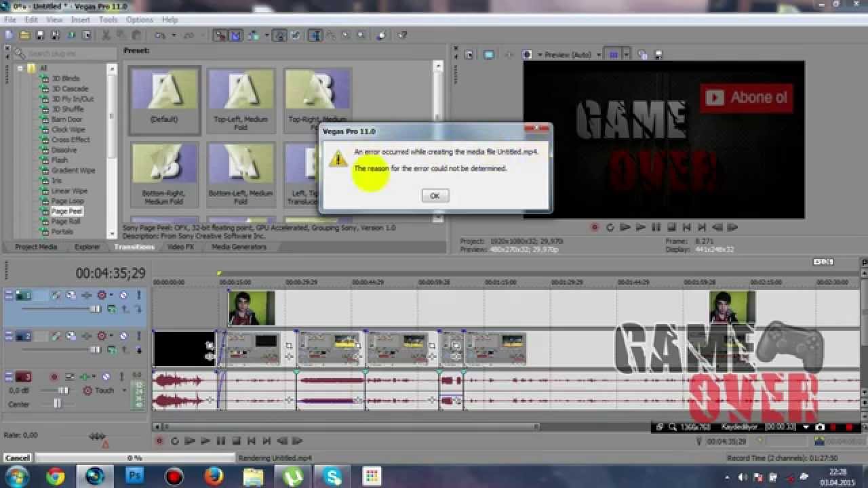The image size is (868, 488).
Task: Open the Edit menu
Action: click(x=31, y=20)
